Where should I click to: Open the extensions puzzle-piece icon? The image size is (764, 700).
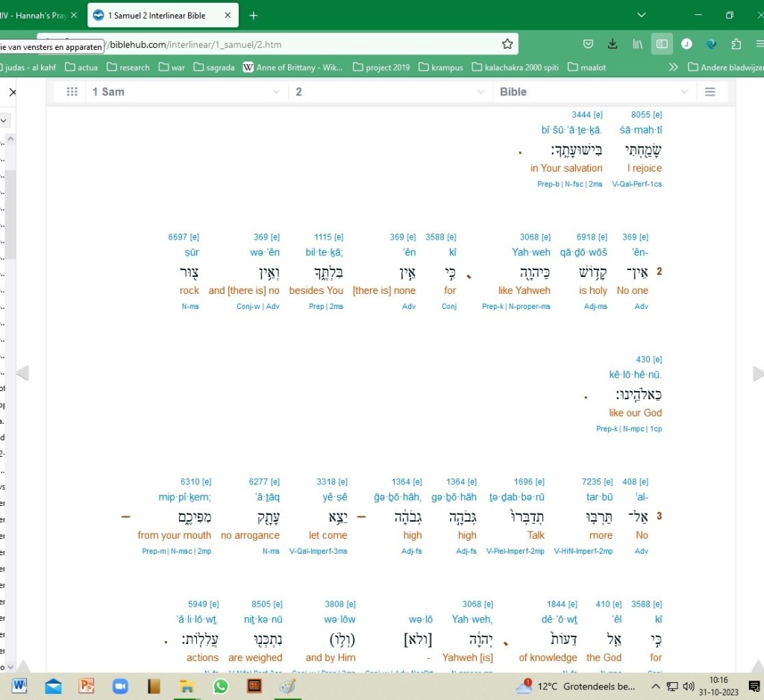tap(736, 44)
